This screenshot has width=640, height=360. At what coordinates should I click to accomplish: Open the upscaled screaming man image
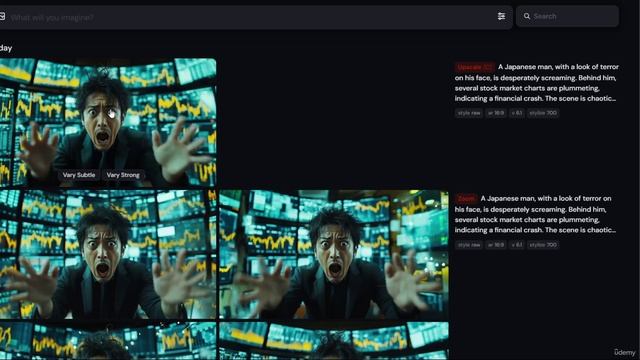[x=108, y=122]
